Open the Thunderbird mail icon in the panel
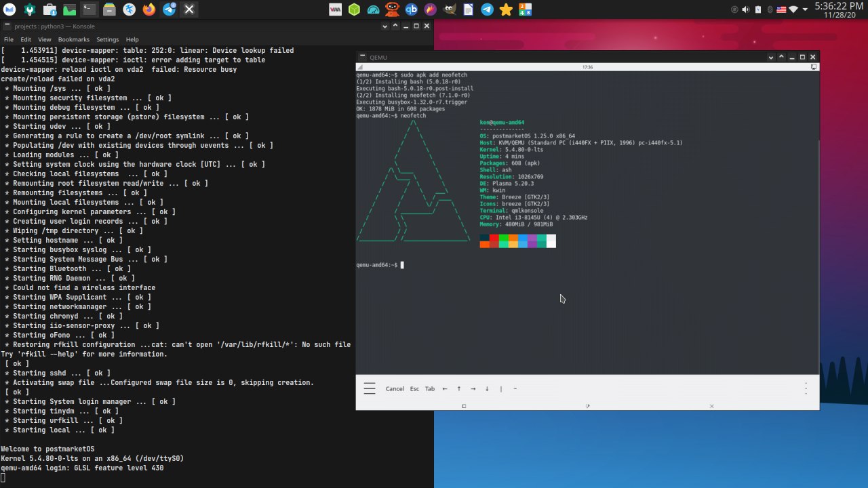The width and height of the screenshot is (868, 488). point(9,9)
